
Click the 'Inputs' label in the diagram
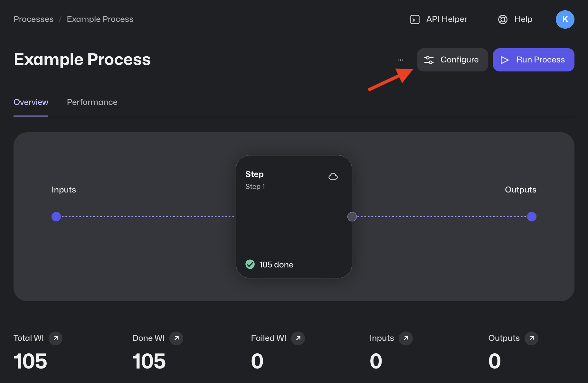tap(64, 190)
